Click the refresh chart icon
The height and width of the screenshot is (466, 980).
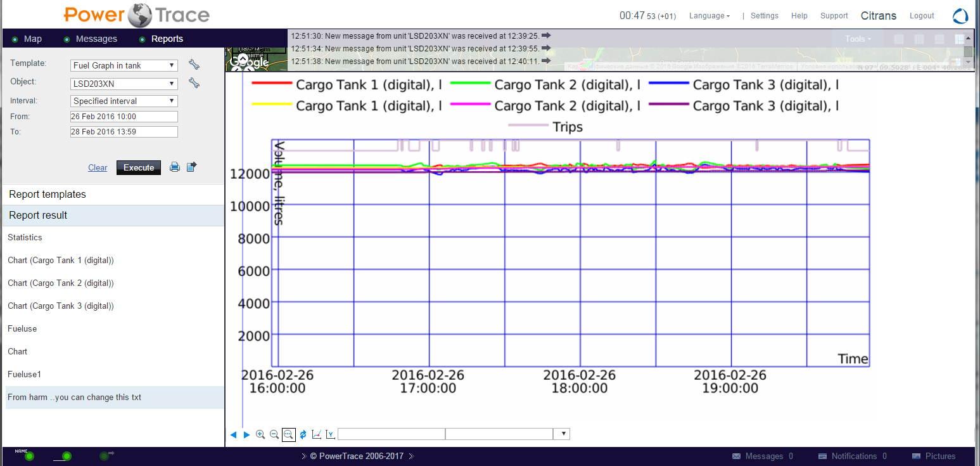[x=303, y=434]
